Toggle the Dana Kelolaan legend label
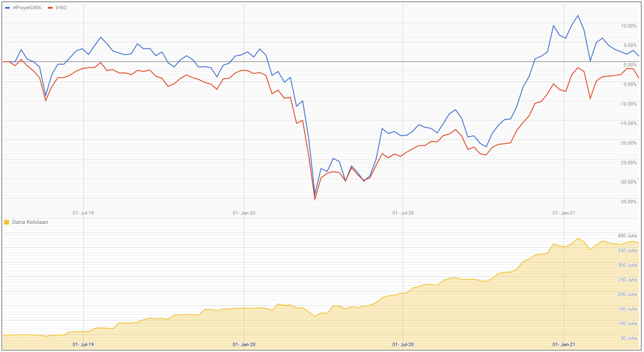Image resolution: width=644 pixels, height=352 pixels. (30, 222)
